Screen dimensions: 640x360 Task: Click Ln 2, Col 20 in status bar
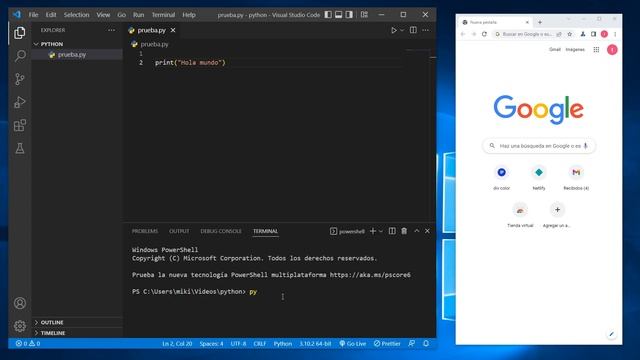click(x=177, y=344)
